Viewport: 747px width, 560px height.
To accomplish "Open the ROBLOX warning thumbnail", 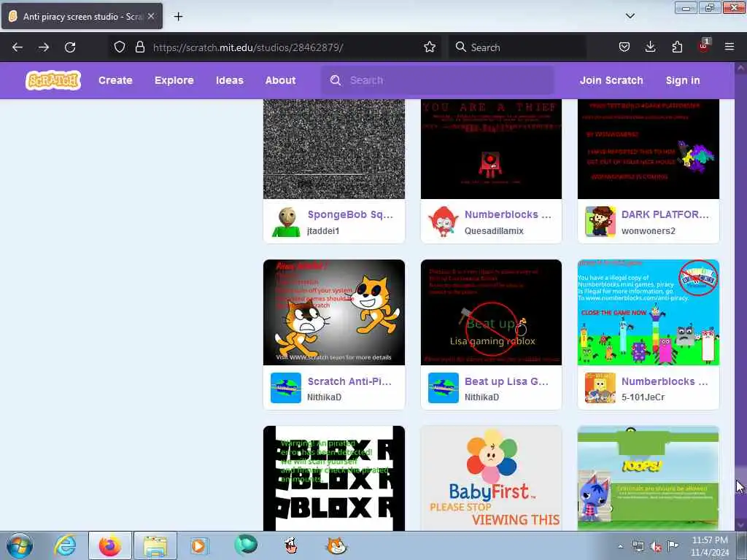I will (x=334, y=478).
